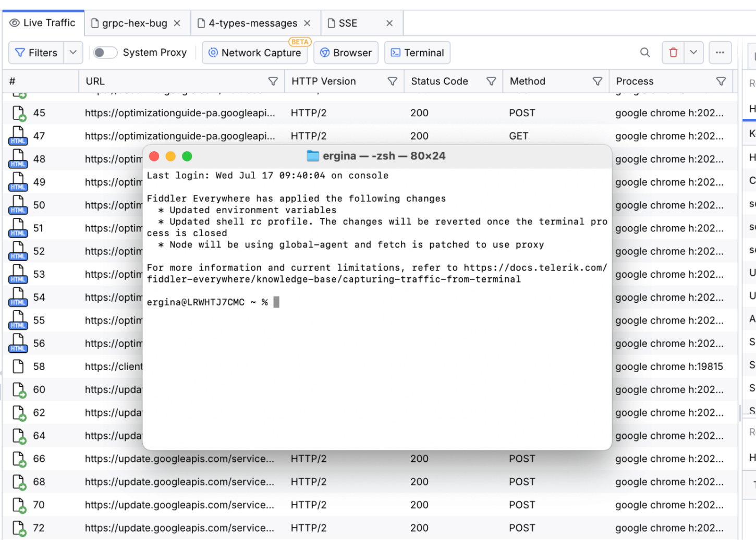756x540 pixels.
Task: Launch the Browser capture button
Action: pos(346,53)
